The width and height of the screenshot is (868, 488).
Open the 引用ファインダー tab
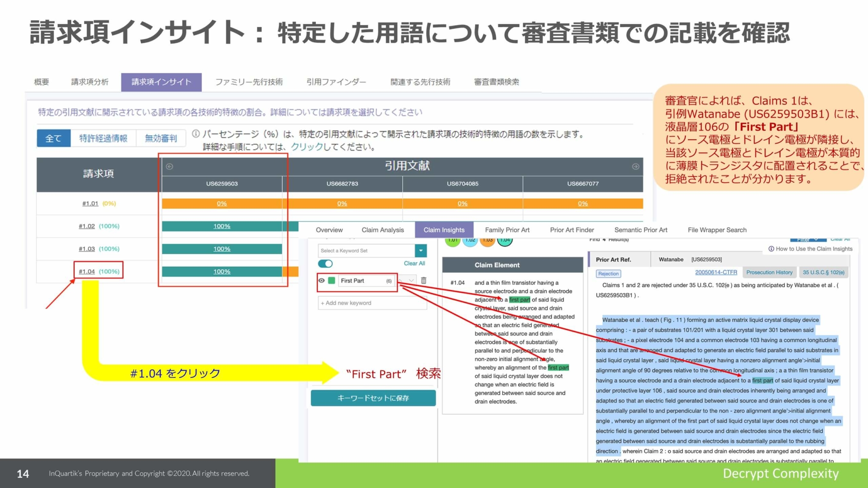[336, 82]
